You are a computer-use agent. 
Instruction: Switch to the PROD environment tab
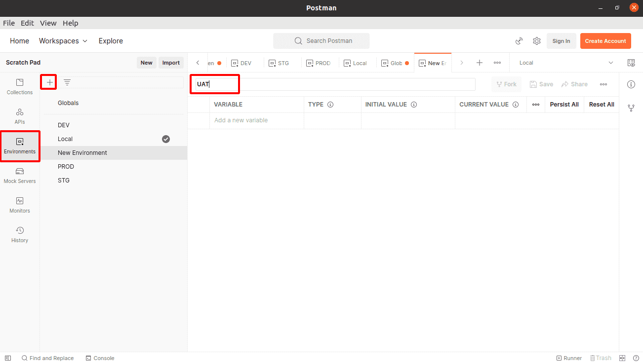319,63
